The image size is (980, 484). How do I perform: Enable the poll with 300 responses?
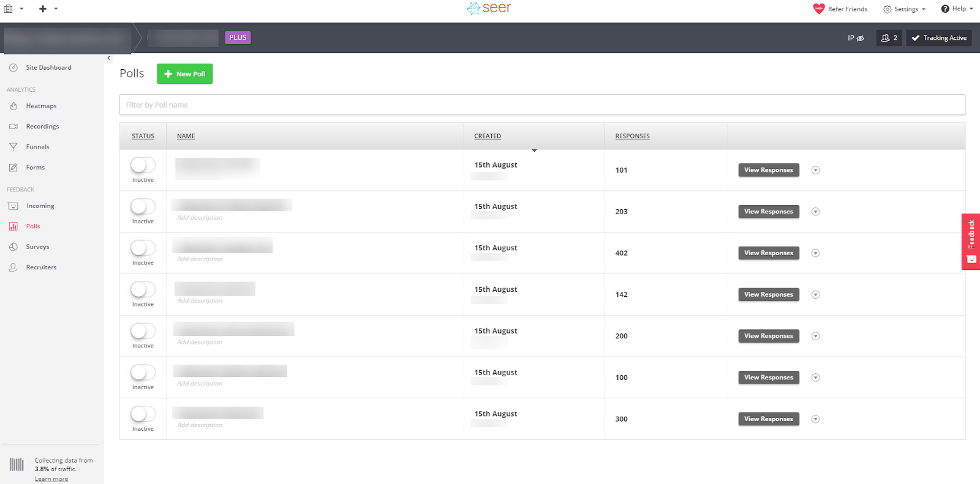tap(143, 414)
